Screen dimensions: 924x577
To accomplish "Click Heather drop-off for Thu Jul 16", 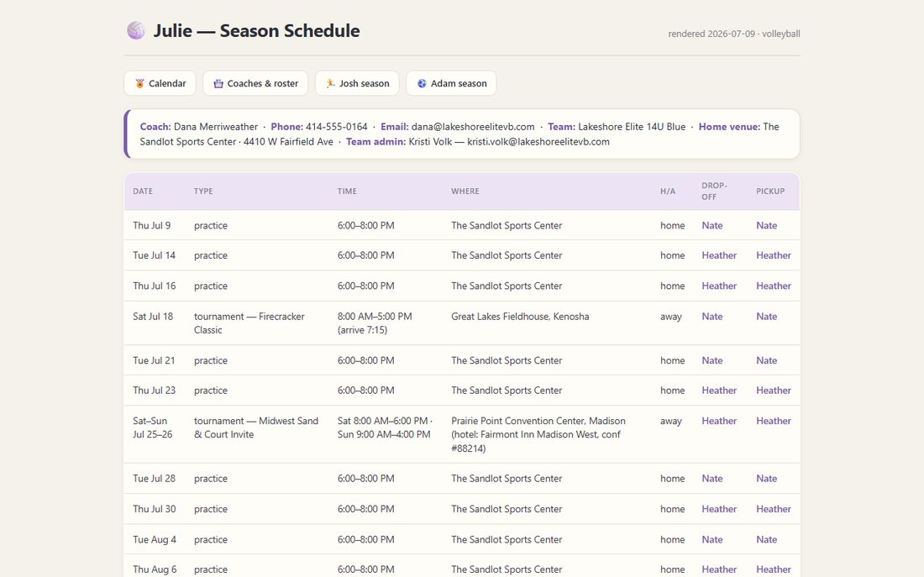I will click(x=719, y=286).
